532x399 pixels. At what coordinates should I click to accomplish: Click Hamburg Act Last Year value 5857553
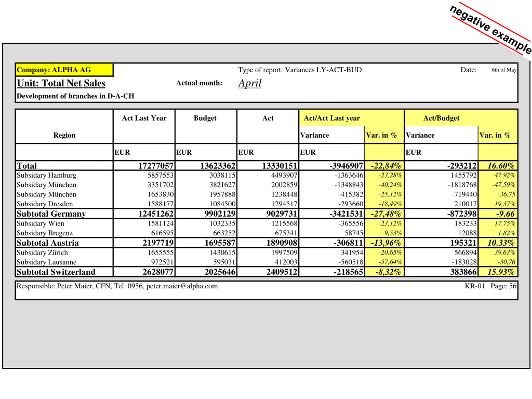[x=160, y=175]
